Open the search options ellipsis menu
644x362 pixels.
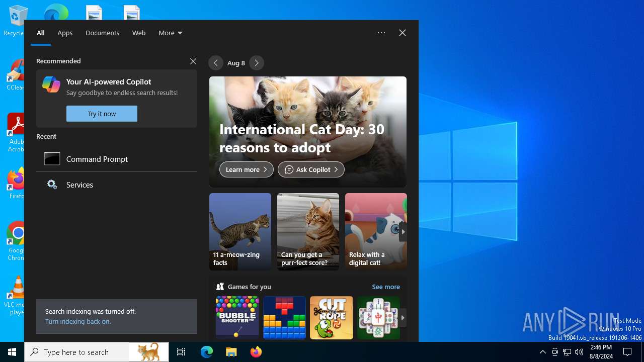(x=381, y=33)
